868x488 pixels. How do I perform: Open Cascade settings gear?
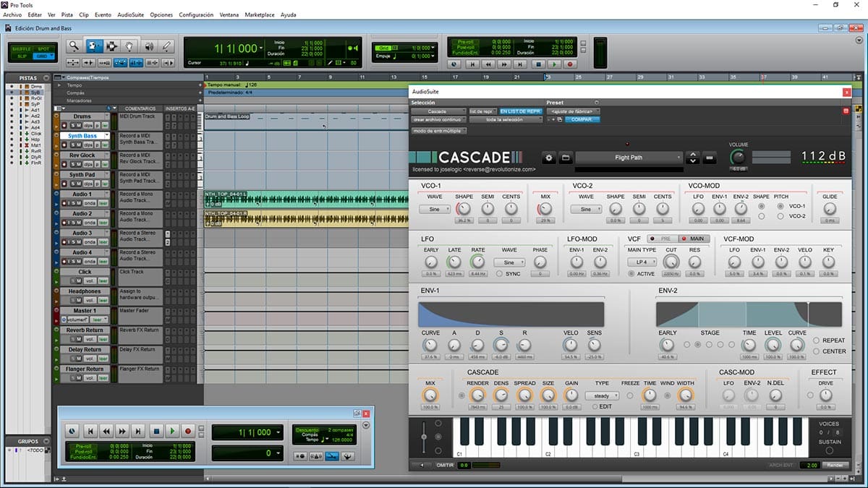pos(548,158)
